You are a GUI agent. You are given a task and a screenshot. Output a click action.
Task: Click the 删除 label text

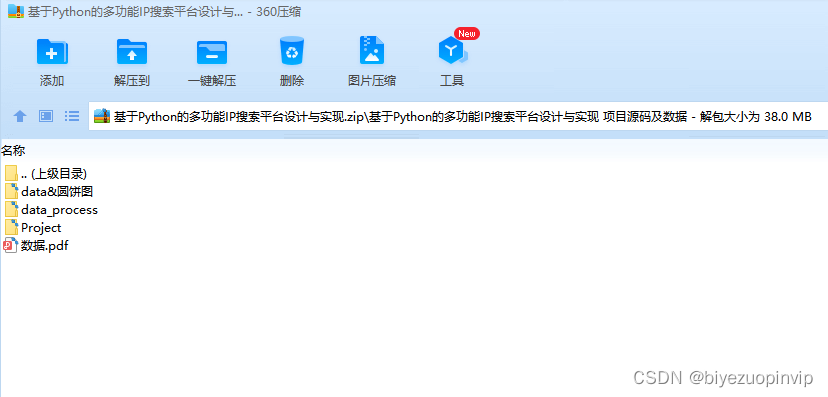pyautogui.click(x=292, y=81)
